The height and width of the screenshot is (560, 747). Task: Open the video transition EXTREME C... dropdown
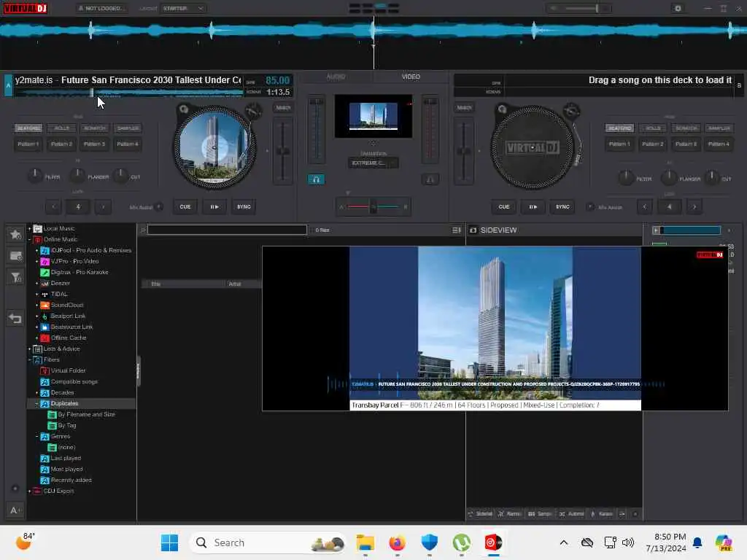373,163
